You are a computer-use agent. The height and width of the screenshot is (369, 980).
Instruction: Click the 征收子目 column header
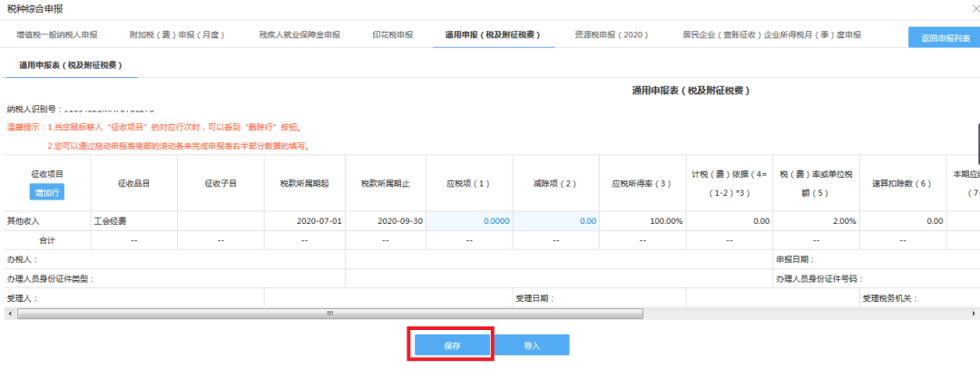pos(220,184)
